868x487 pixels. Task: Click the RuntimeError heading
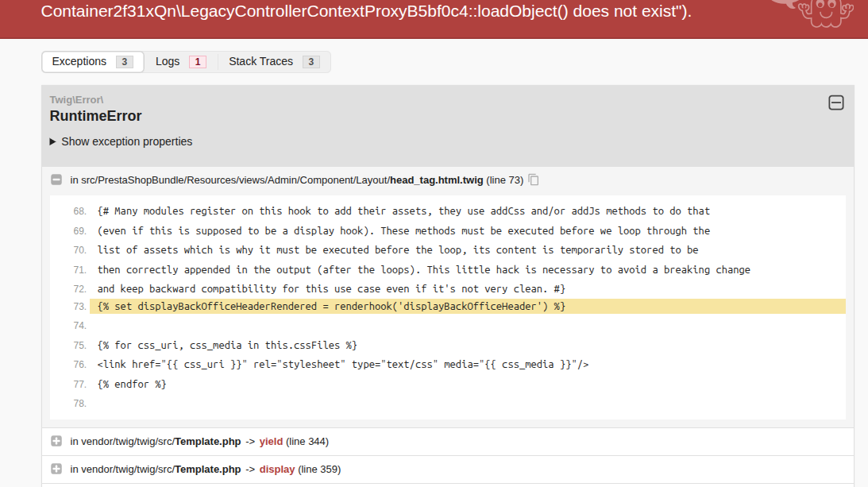click(95, 116)
